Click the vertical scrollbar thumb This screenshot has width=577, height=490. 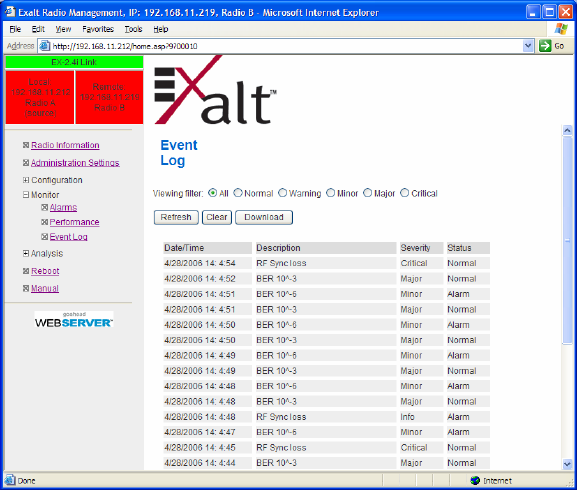pyautogui.click(x=567, y=240)
